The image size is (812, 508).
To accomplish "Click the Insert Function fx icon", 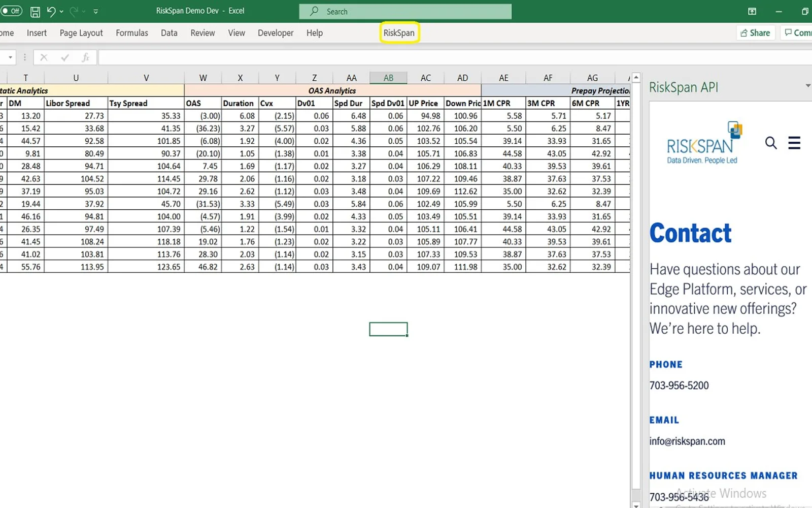I will click(85, 57).
